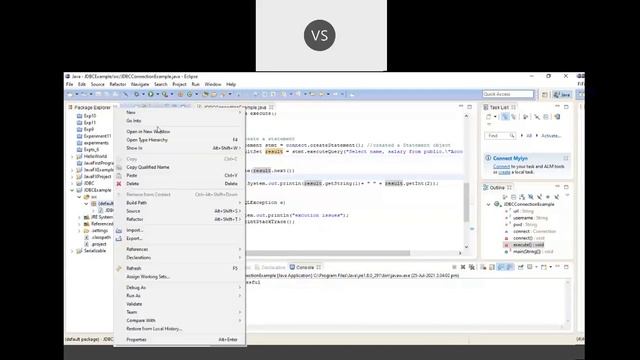Expand the Run As submenu
640x360 pixels.
point(180,296)
